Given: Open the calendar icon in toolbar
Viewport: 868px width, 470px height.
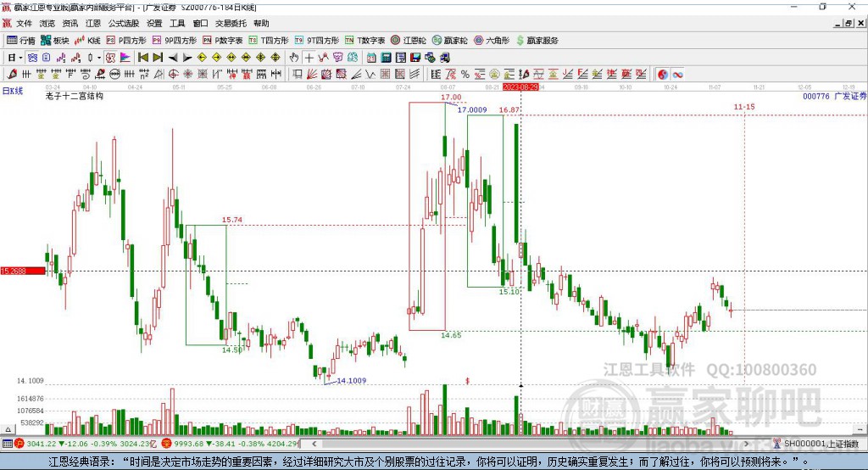Looking at the screenshot, I should (x=371, y=58).
